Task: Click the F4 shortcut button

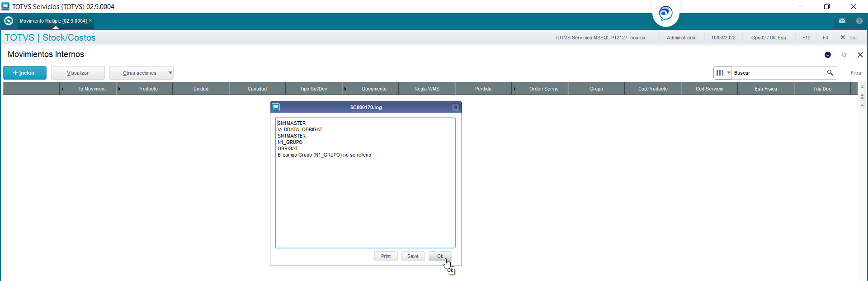Action: coord(826,38)
